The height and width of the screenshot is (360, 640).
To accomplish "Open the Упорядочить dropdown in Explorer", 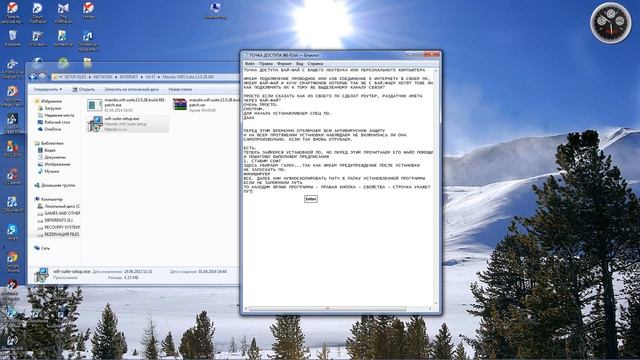I will (x=48, y=89).
